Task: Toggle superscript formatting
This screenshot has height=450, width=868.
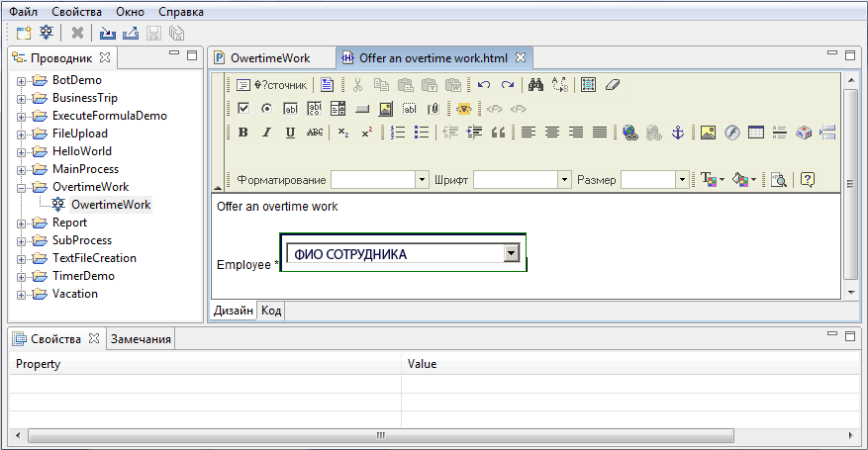Action: [367, 133]
